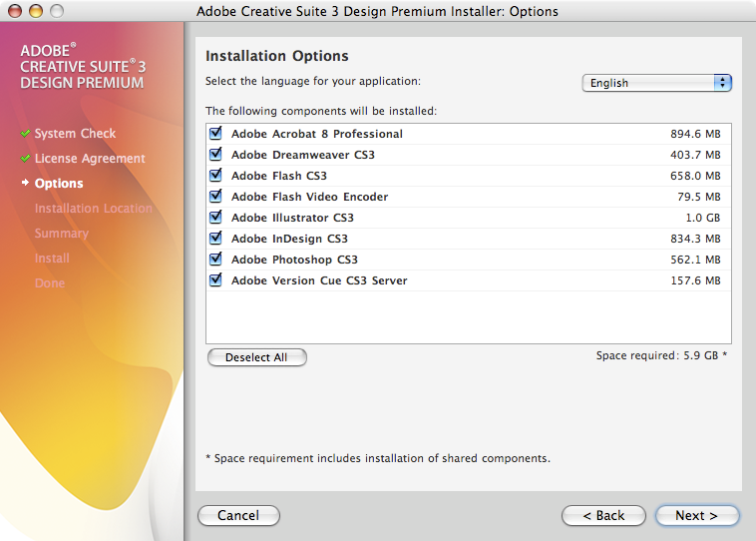The width and height of the screenshot is (756, 541).
Task: Select the Summary step
Action: [x=62, y=234]
